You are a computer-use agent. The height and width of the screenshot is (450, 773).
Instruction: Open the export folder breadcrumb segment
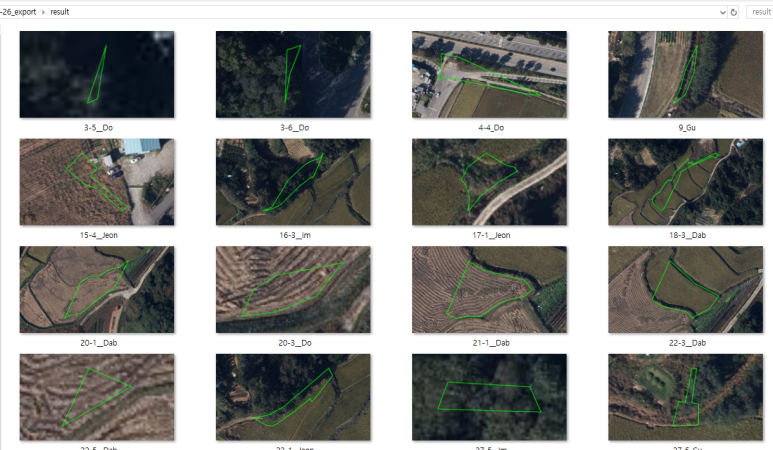click(x=18, y=12)
